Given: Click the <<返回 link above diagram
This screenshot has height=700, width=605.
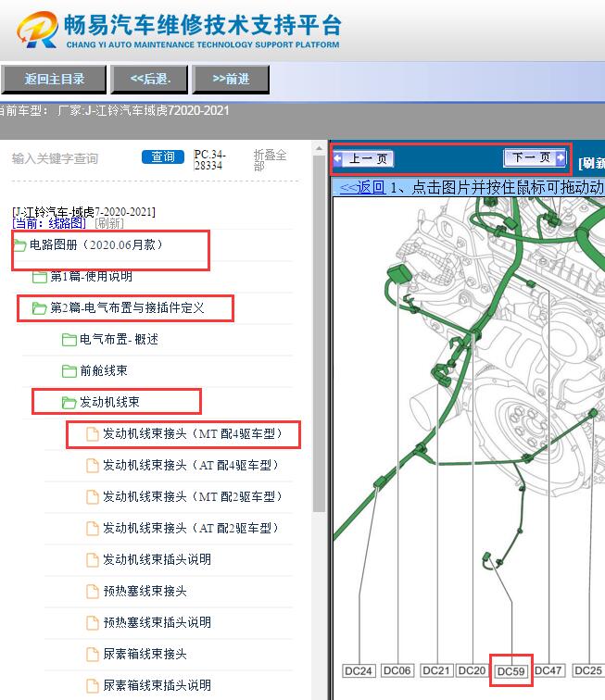Looking at the screenshot, I should tap(362, 187).
